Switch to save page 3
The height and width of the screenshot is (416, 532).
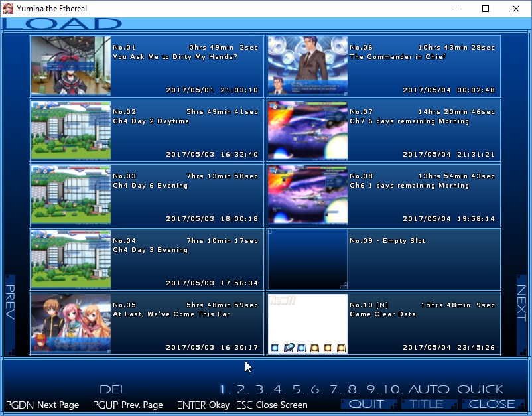tap(261, 389)
